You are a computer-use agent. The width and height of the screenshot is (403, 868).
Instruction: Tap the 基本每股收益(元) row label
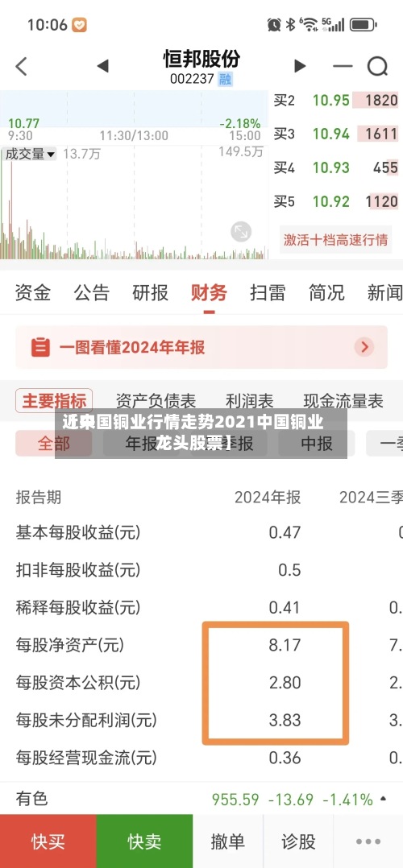click(x=77, y=533)
